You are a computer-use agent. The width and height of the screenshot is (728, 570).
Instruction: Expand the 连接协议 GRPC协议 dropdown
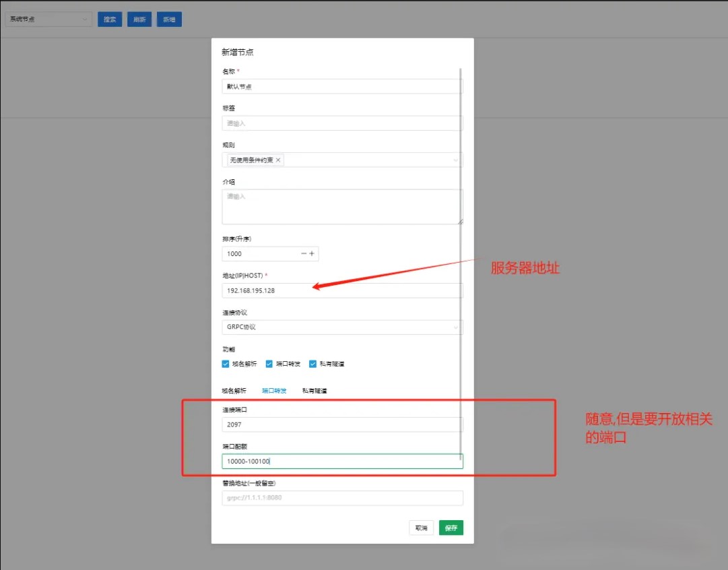point(342,327)
